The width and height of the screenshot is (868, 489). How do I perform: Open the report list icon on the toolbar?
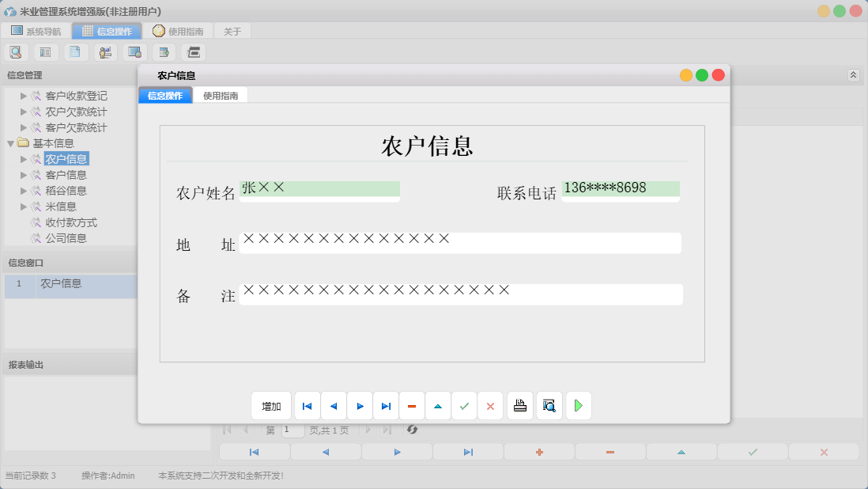point(45,51)
